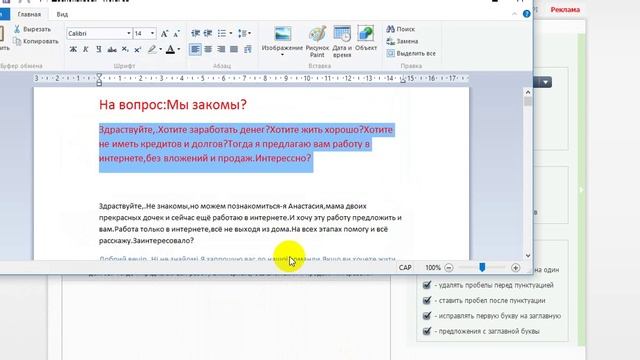640x360 pixels.
Task: Click the paragraph starting 'Здраствуйте,.Не знакомы'
Action: (250, 223)
